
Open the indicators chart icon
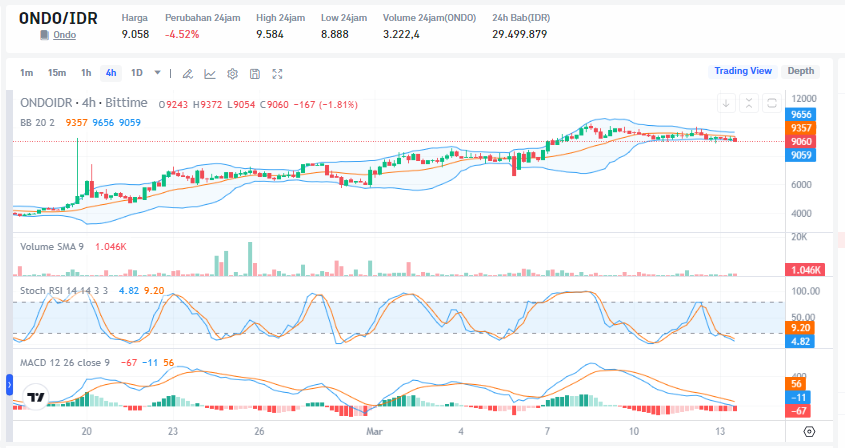pyautogui.click(x=210, y=73)
